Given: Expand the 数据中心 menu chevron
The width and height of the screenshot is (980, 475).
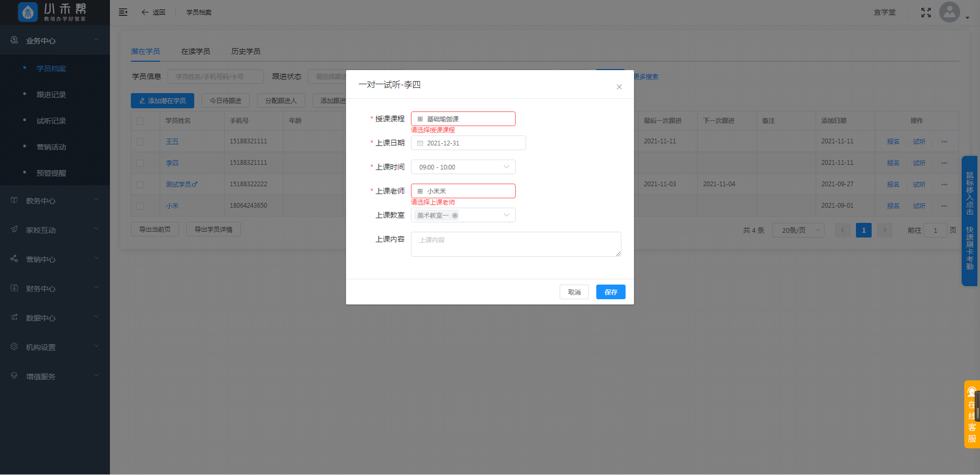Looking at the screenshot, I should (x=96, y=317).
